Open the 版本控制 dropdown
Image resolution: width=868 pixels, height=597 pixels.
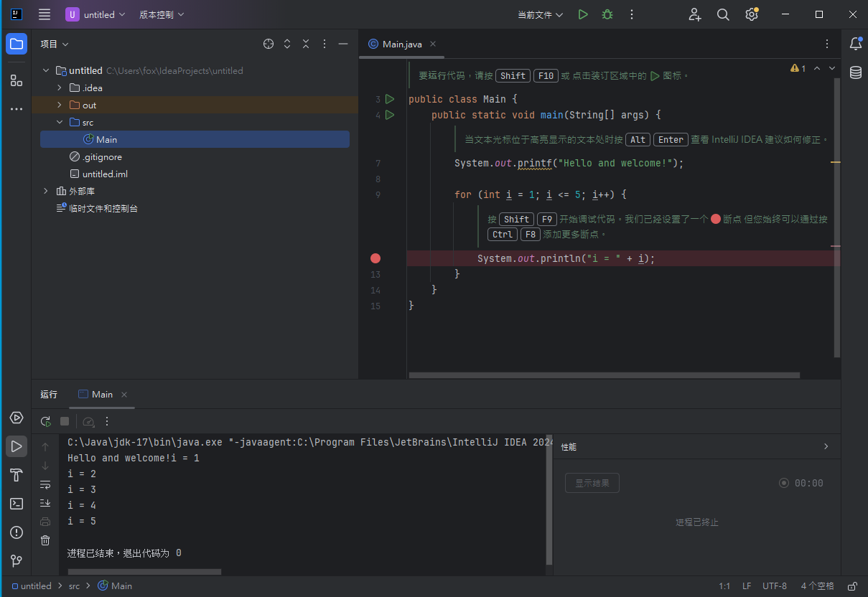[162, 14]
